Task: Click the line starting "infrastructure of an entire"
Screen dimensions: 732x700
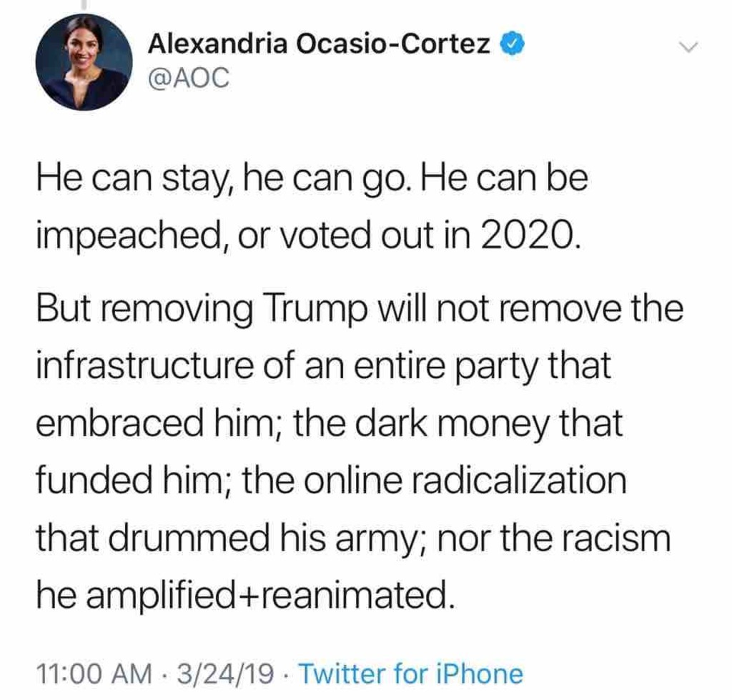Action: coord(323,367)
